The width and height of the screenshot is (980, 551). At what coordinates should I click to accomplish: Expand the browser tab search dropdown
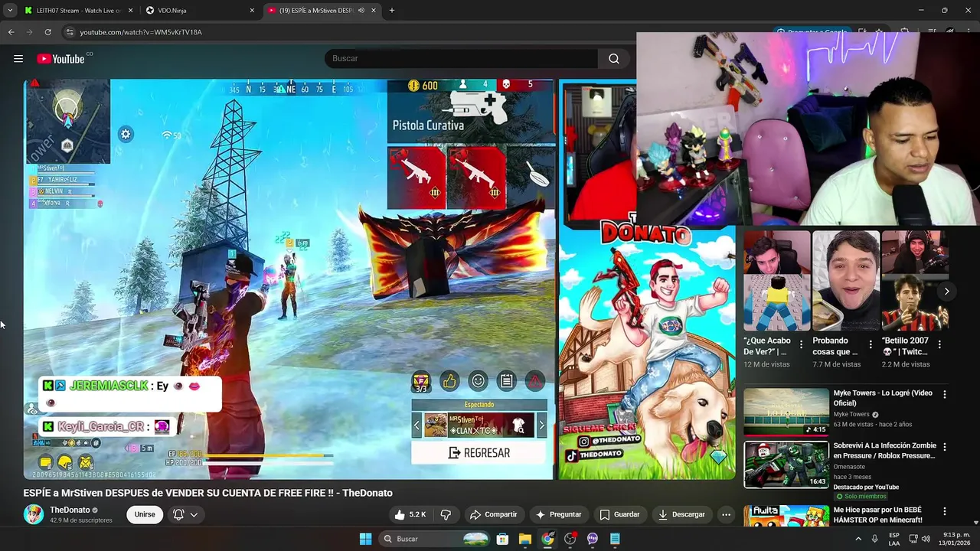tap(10, 11)
